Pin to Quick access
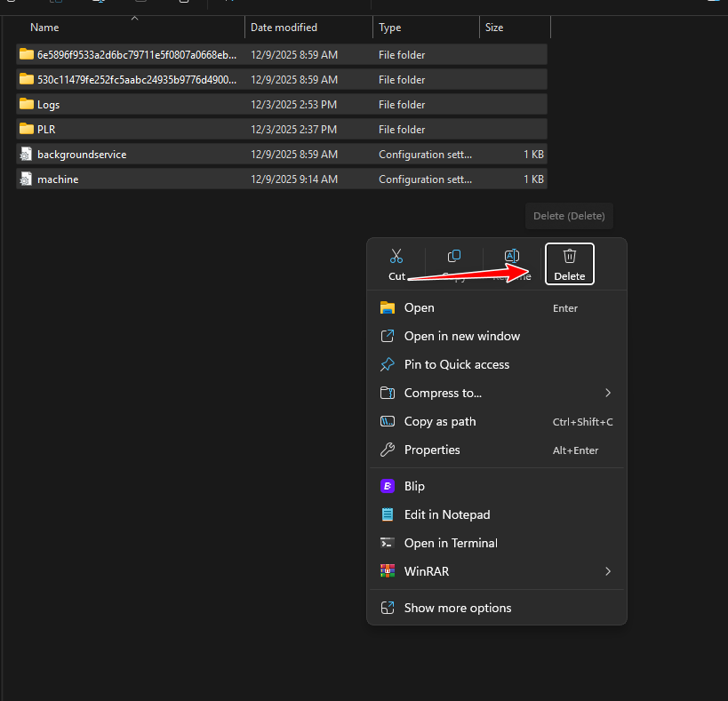 (x=456, y=364)
